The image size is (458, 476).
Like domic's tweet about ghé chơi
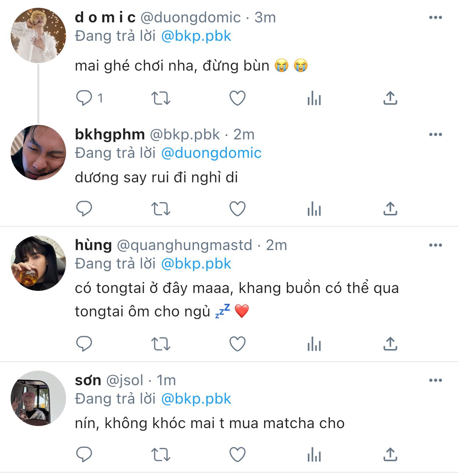[x=238, y=98]
